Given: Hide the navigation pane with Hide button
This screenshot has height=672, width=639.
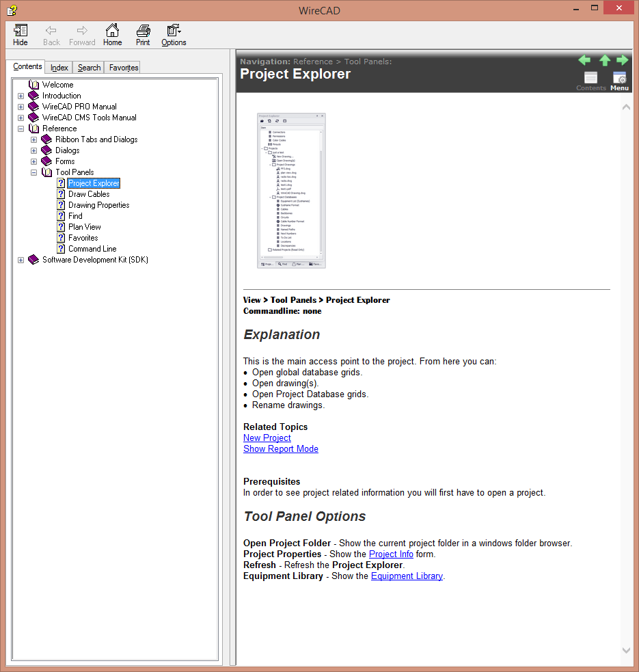Looking at the screenshot, I should [x=20, y=35].
